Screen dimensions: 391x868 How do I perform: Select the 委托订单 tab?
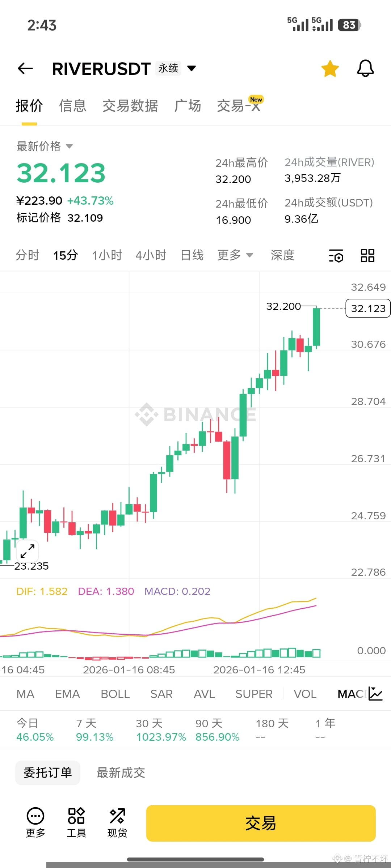48,773
